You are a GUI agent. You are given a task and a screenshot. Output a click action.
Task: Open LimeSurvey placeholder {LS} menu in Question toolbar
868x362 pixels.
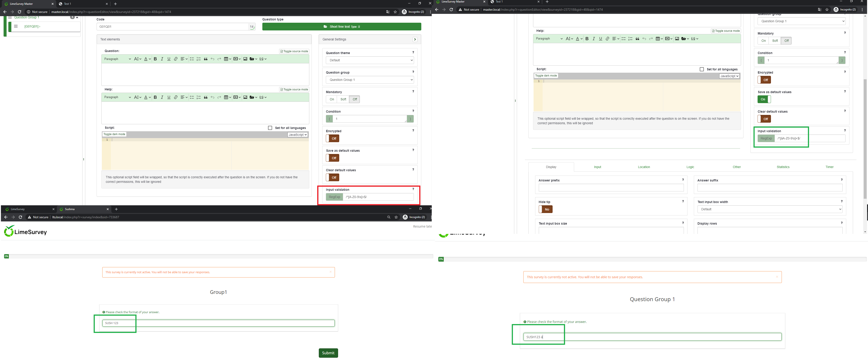263,59
